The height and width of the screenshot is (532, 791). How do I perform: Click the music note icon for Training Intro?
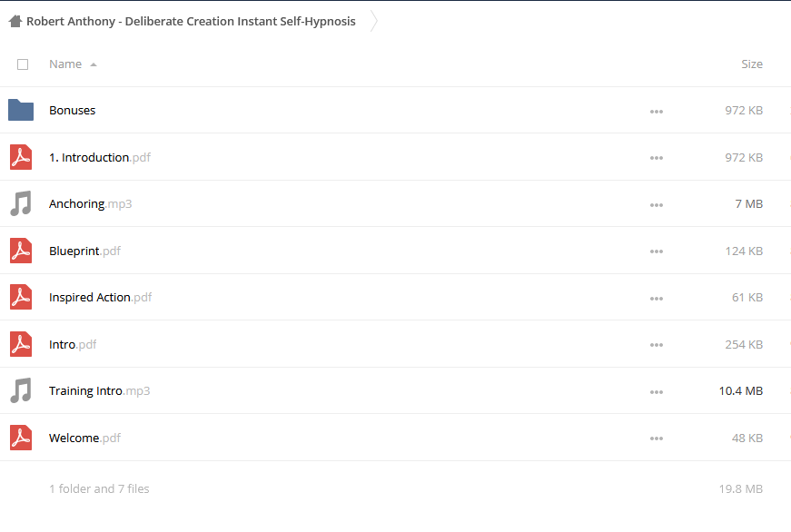click(x=21, y=390)
